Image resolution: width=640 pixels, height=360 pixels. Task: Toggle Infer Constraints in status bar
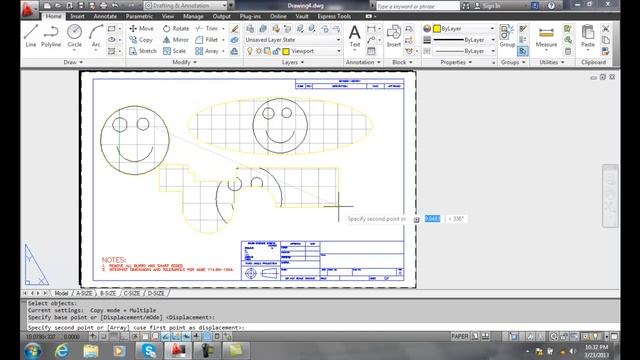pos(93,336)
